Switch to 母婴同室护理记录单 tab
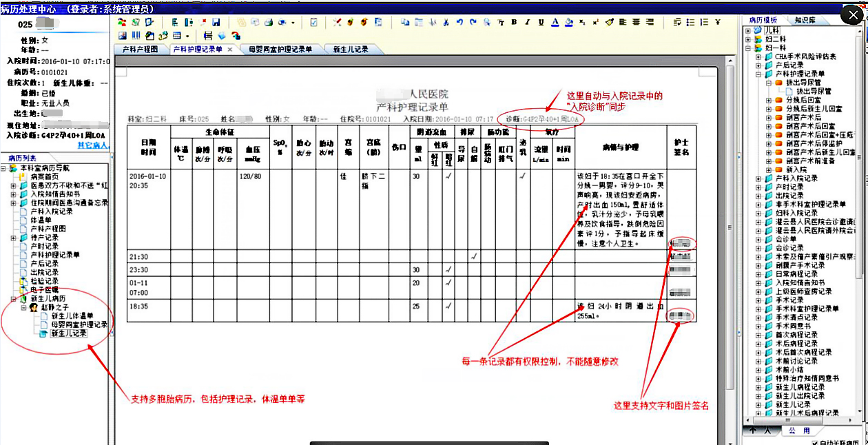Screen dimensions: 868x445 280,50
